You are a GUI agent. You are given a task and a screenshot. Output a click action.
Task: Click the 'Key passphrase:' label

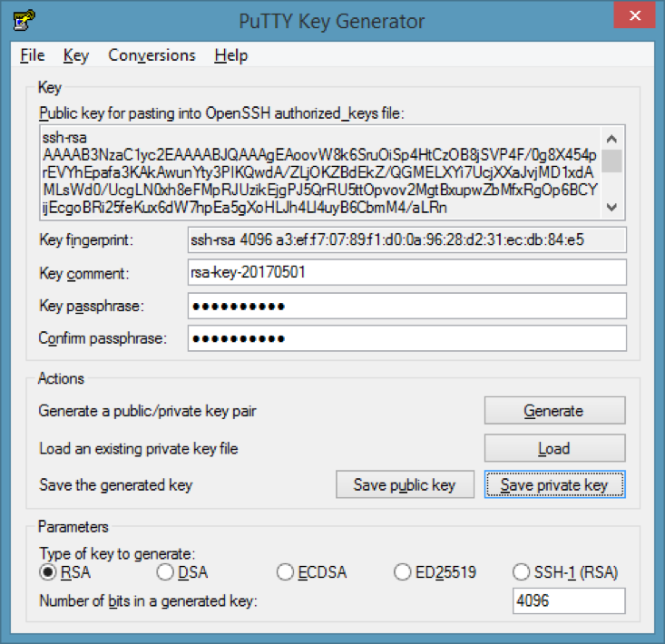(x=92, y=306)
